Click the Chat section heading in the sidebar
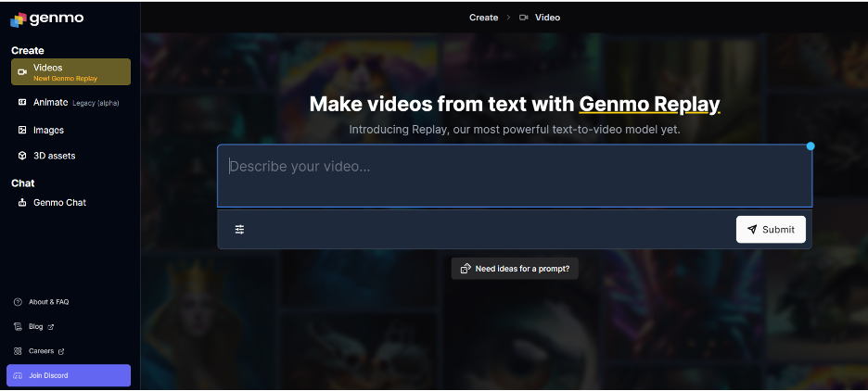This screenshot has width=868, height=391. click(x=22, y=183)
